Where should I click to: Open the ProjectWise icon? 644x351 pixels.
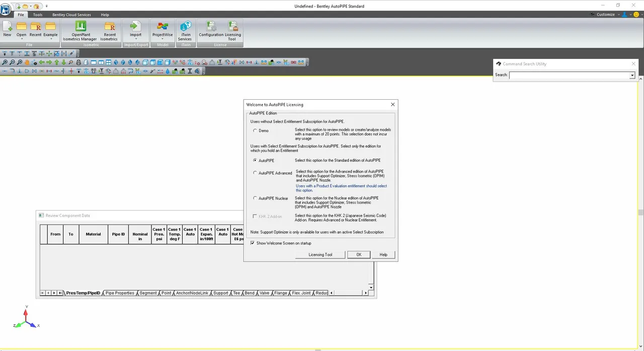[x=163, y=29]
